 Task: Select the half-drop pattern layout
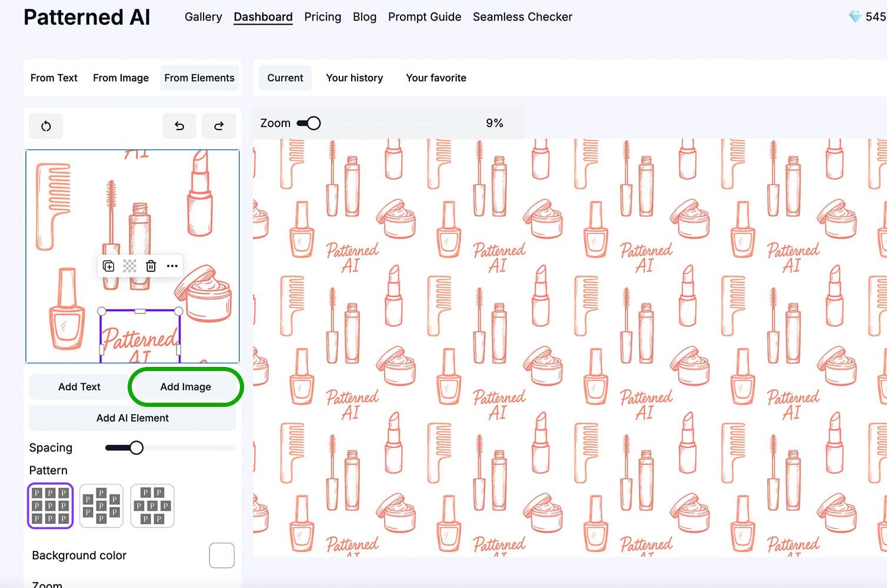tap(152, 506)
